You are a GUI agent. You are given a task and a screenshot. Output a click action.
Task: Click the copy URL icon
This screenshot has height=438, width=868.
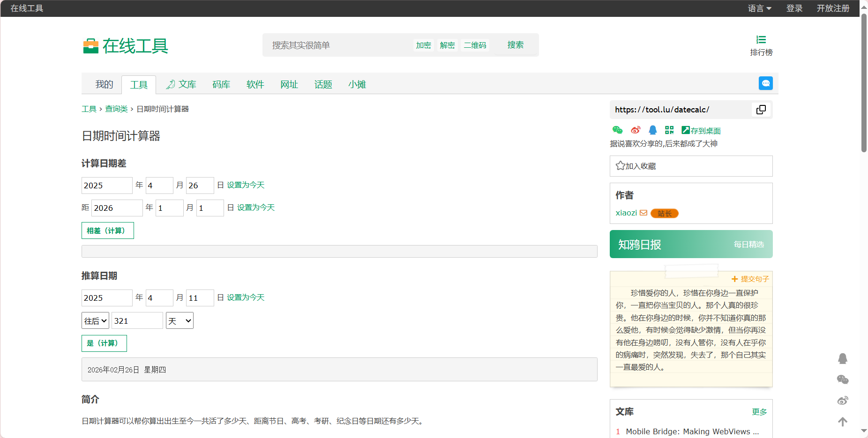click(x=761, y=110)
